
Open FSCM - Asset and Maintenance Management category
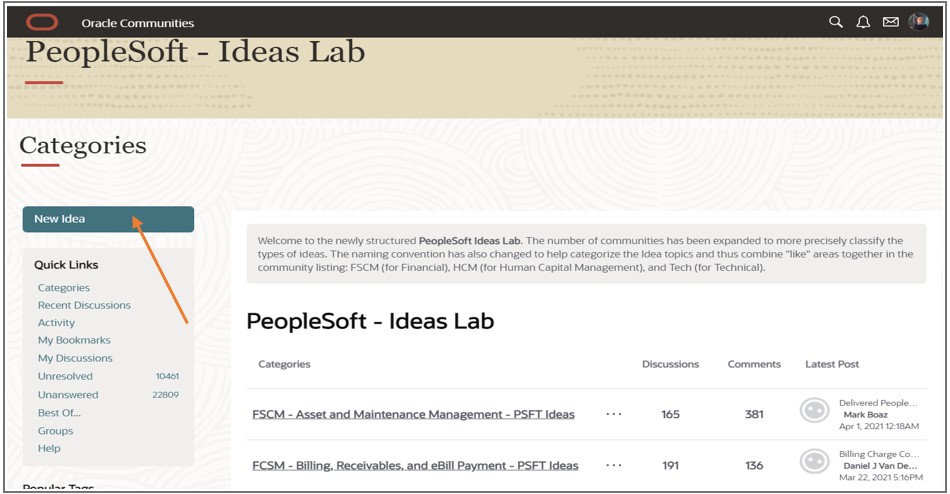click(413, 414)
